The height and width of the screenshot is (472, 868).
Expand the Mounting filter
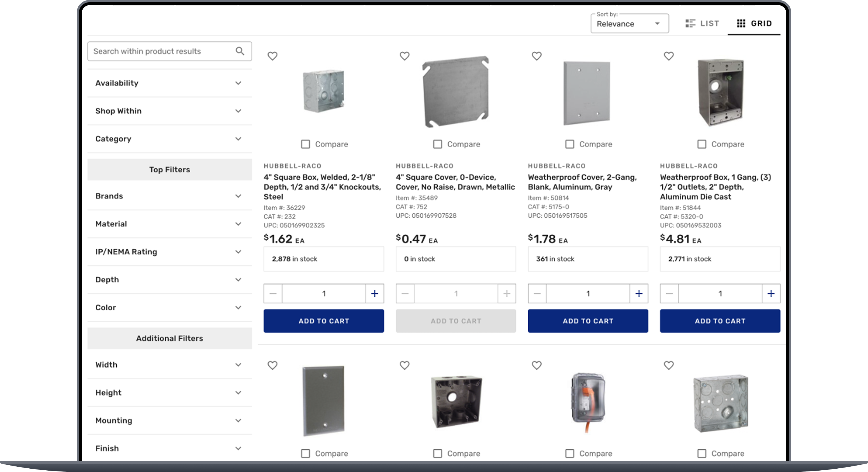point(170,421)
